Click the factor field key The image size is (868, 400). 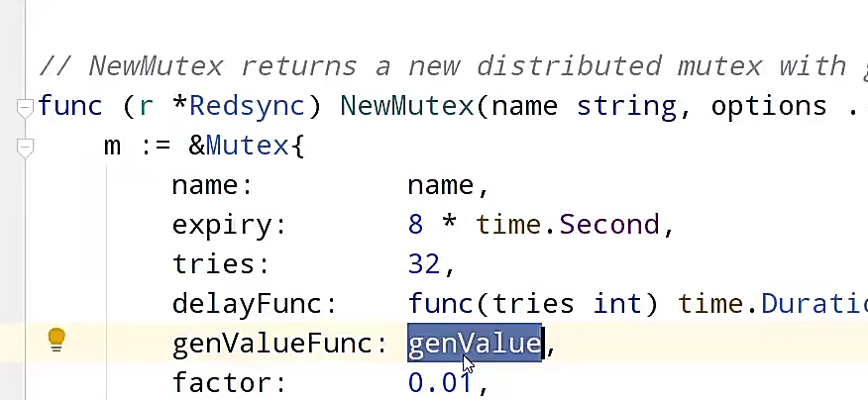tap(222, 382)
